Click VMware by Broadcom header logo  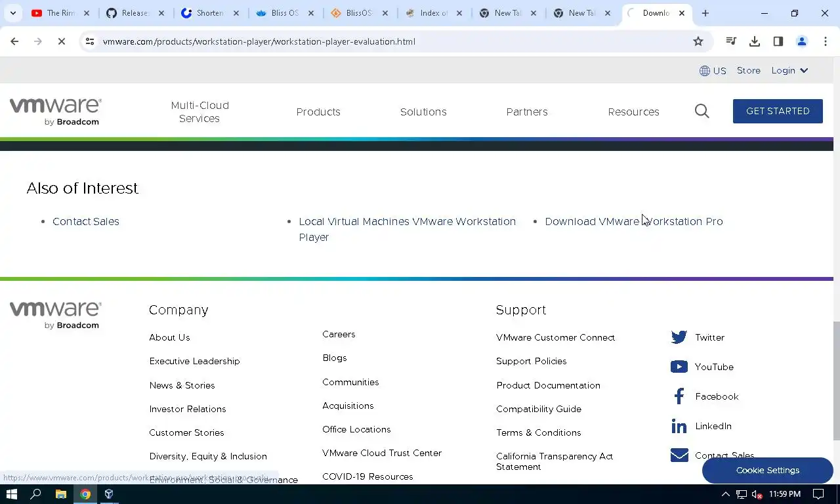coord(55,112)
